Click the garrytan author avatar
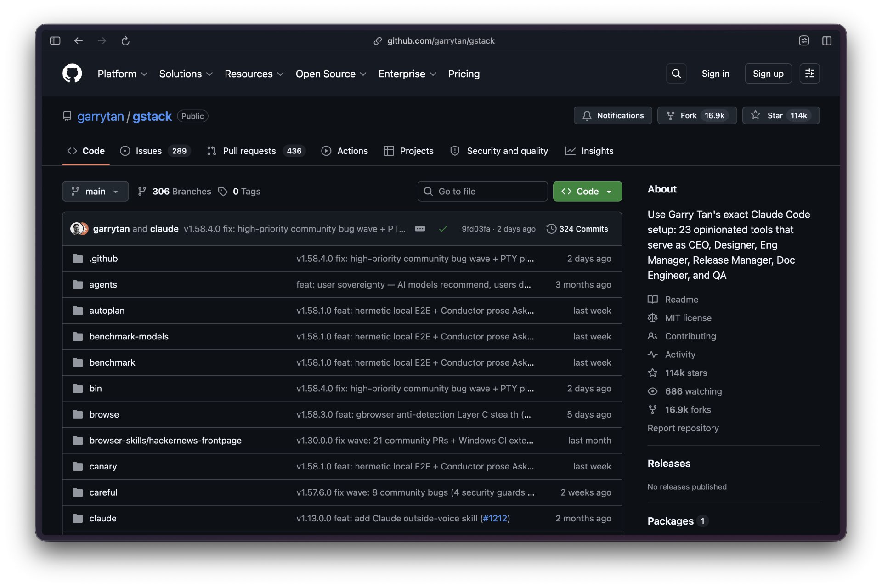Image resolution: width=882 pixels, height=588 pixels. click(x=76, y=229)
